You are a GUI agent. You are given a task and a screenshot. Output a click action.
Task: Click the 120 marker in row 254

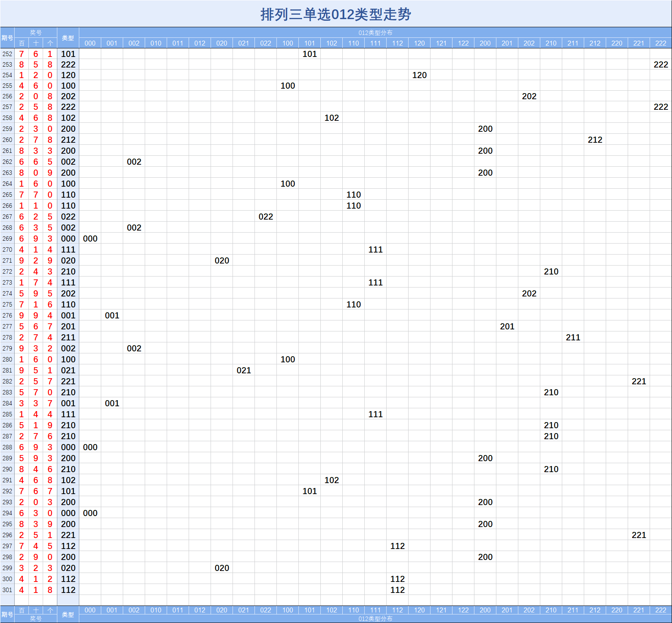pyautogui.click(x=420, y=75)
